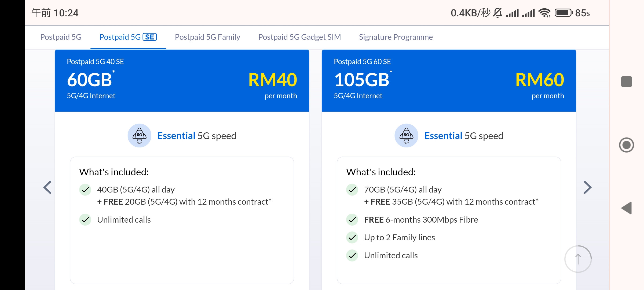644x290 pixels.
Task: Tap the scroll-to-top arrow button
Action: pos(578,259)
